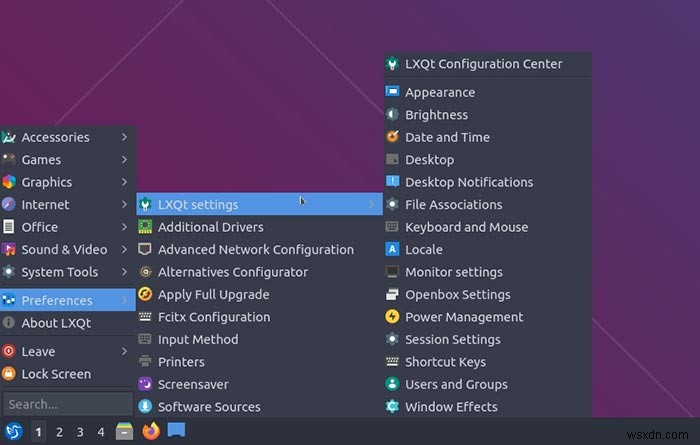Select LXQt settings menu entry

click(259, 204)
